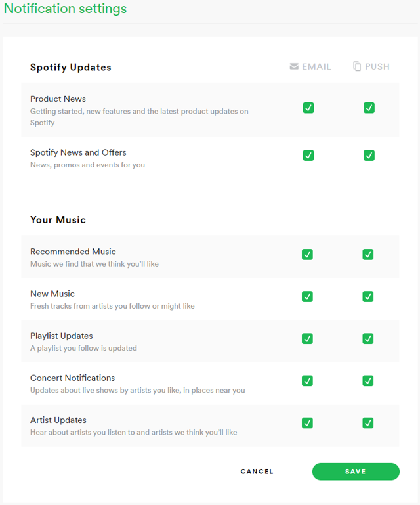Image resolution: width=420 pixels, height=505 pixels.
Task: Turn off Recommended Music email checkbox
Action: click(307, 254)
